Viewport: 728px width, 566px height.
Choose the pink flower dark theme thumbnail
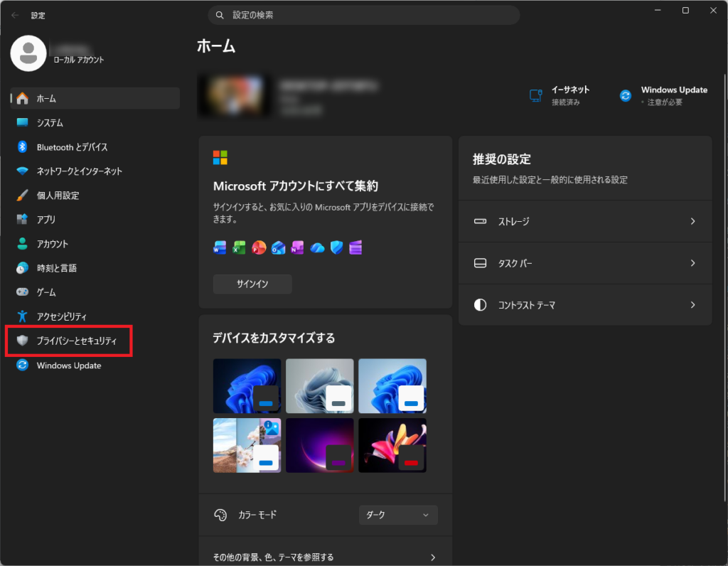[x=392, y=445]
